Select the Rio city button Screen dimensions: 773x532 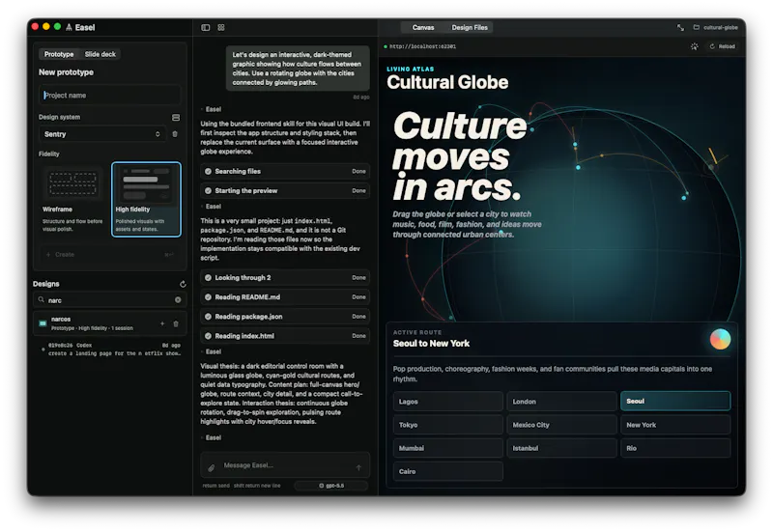[675, 448]
